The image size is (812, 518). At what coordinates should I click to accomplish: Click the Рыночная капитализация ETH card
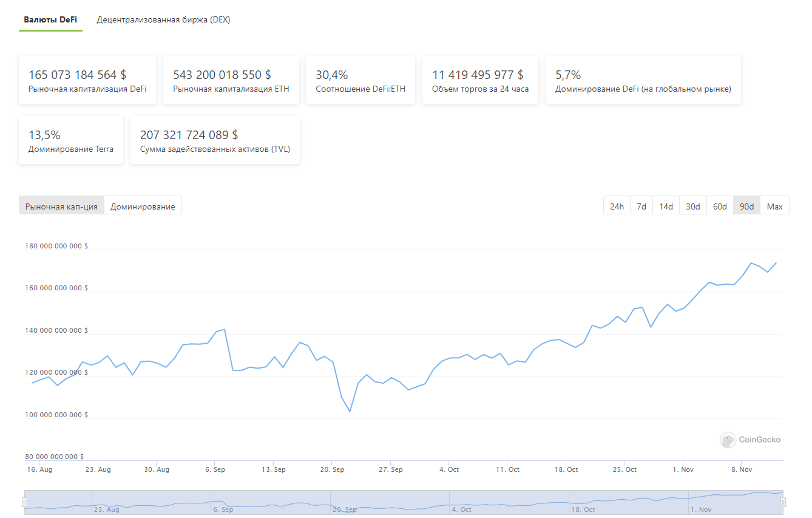pyautogui.click(x=231, y=80)
